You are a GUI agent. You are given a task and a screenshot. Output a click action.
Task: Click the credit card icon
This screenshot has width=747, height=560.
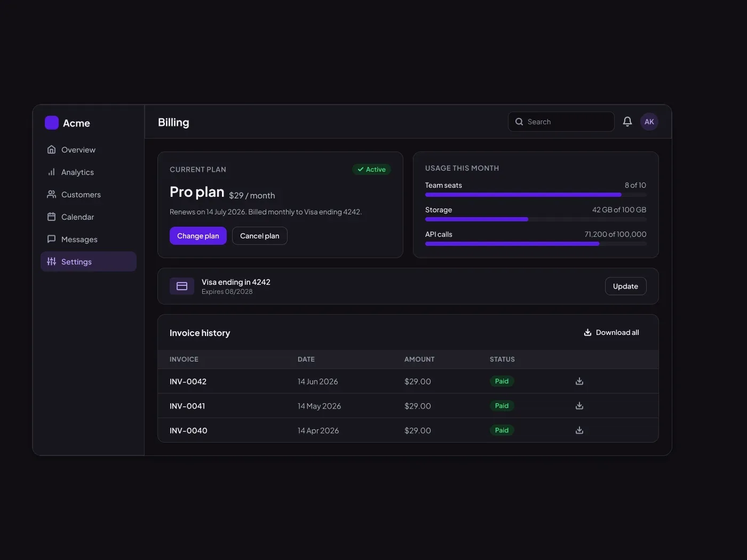coord(182,286)
